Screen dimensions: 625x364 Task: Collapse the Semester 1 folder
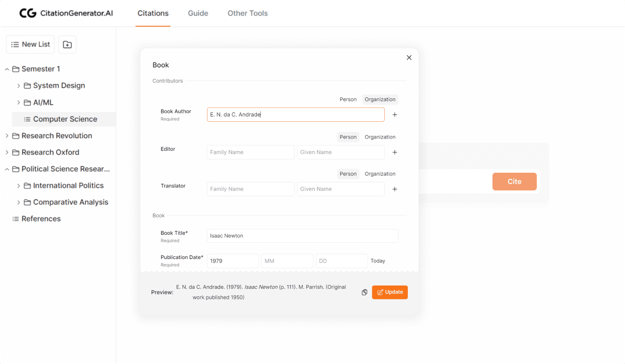[x=7, y=69]
